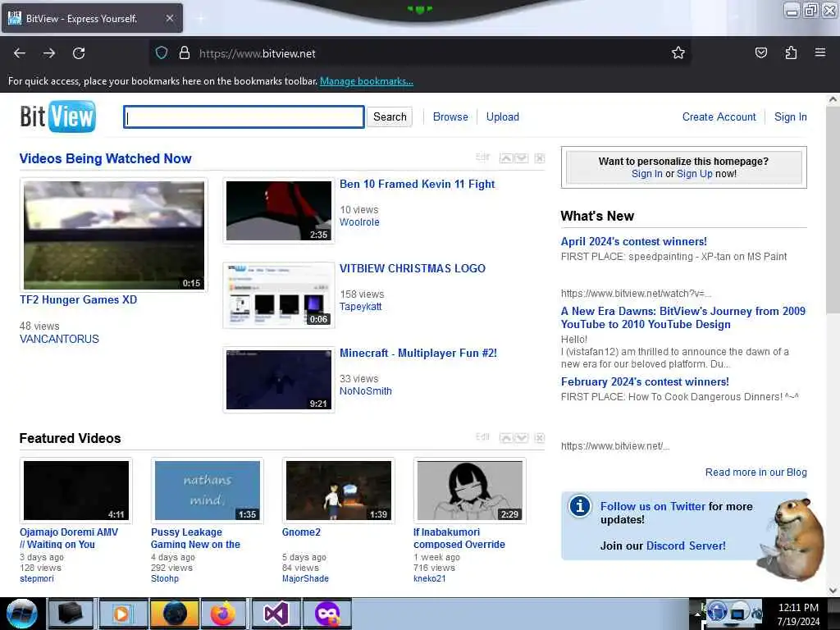Open the tracking protection shield icon
This screenshot has height=630, width=840.
(x=162, y=53)
